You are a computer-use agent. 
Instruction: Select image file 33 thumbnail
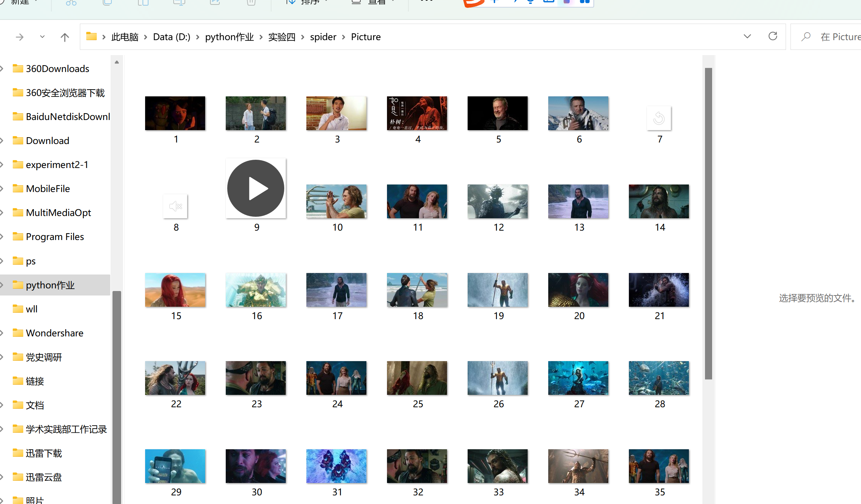point(498,466)
